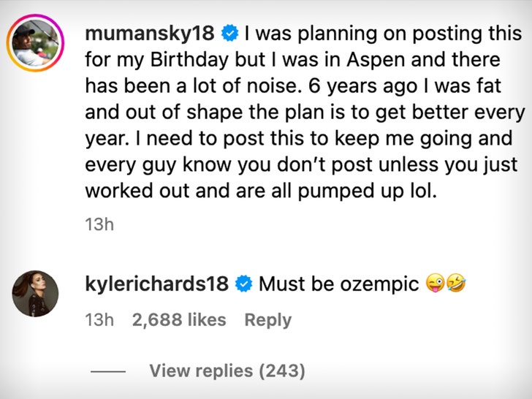The height and width of the screenshot is (399, 532).
Task: Click the 13h timestamp on Kyle's comment
Action: pyautogui.click(x=99, y=319)
